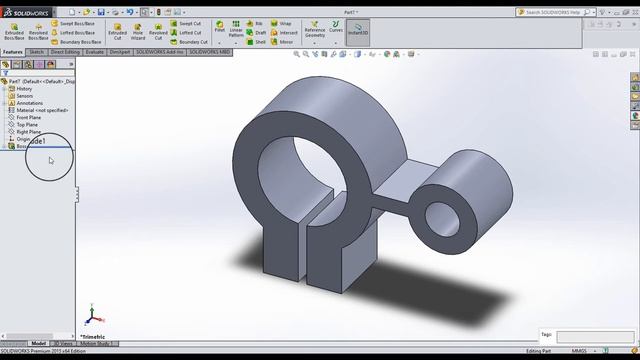This screenshot has height=360, width=640.
Task: Open the DisplayManager tab icon
Action: coord(51,64)
